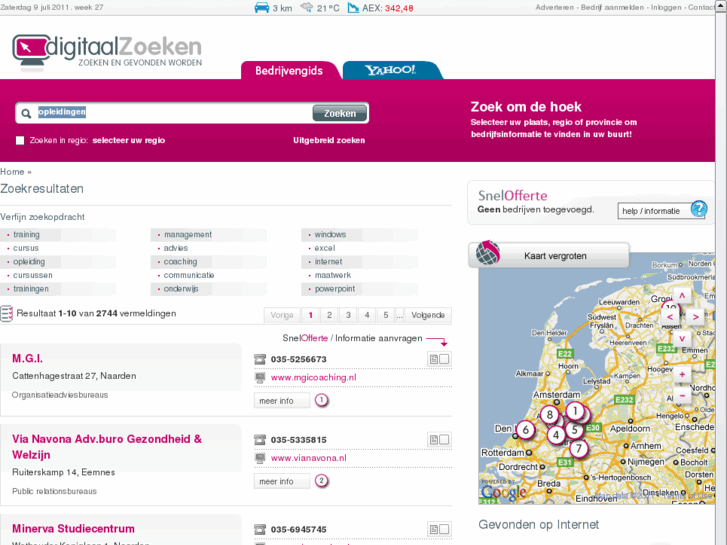Viewport: 727px width, 545px height.
Task: Click the magnifier icon in search box
Action: click(x=26, y=113)
